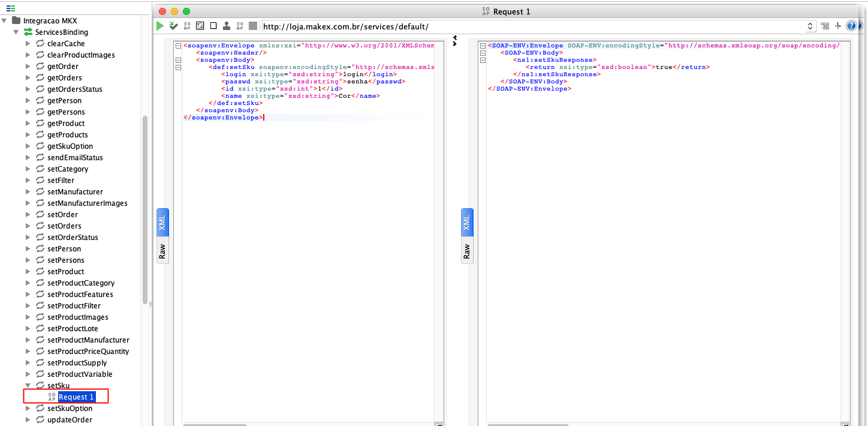Screen dimensions: 868x426
Task: Collapse the Envelope node in request XML
Action: point(178,46)
